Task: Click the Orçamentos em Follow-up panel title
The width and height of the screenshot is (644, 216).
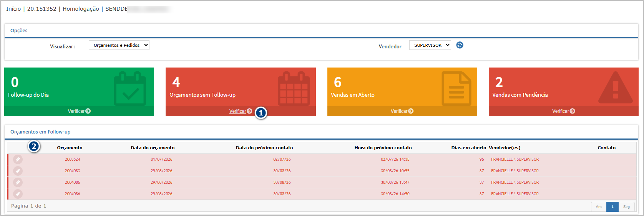Action: pos(40,132)
